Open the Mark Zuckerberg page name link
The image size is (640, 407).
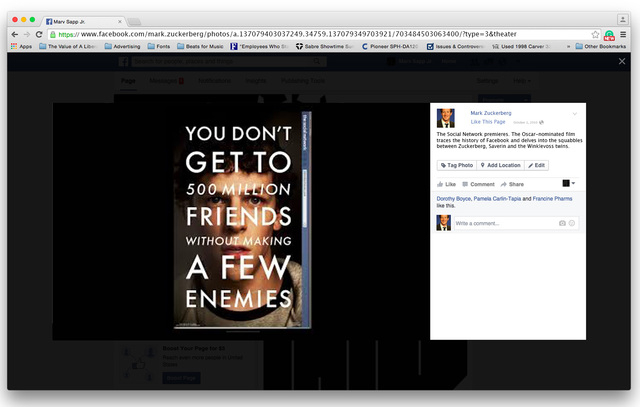(491, 113)
